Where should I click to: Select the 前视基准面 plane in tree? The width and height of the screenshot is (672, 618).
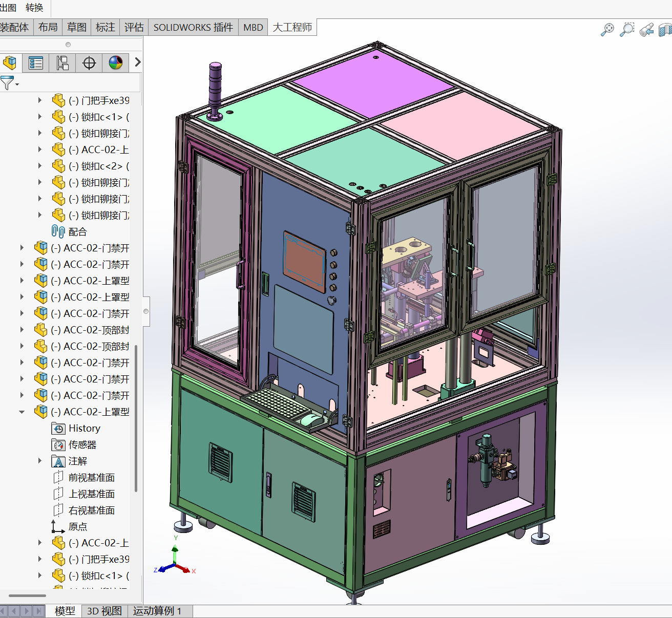point(91,477)
